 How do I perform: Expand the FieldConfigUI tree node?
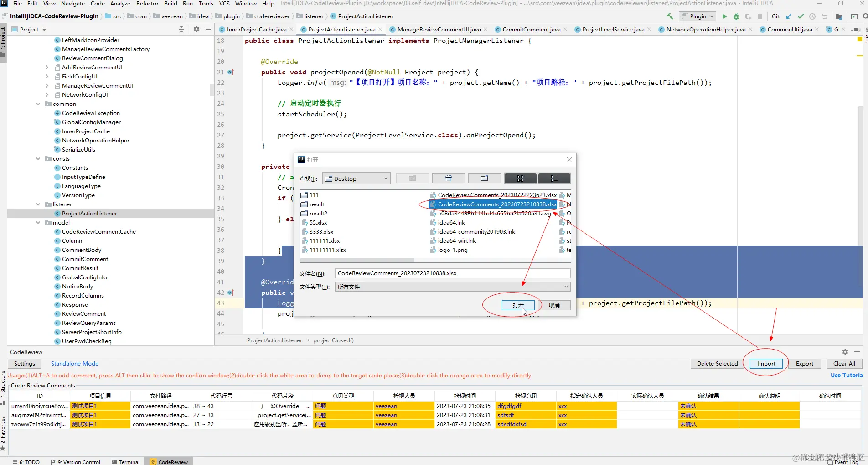coord(46,77)
